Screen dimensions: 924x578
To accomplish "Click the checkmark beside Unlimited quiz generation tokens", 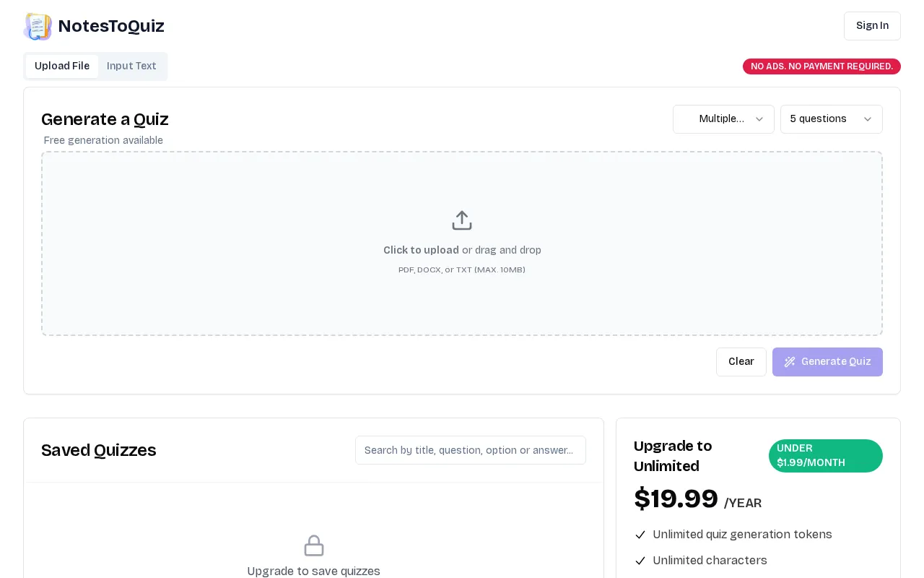I will 640,535.
